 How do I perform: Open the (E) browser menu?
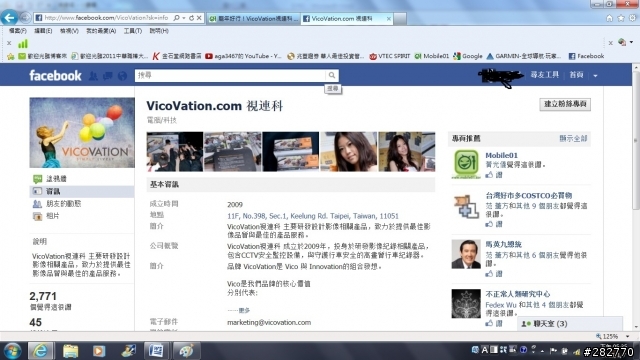(x=43, y=31)
